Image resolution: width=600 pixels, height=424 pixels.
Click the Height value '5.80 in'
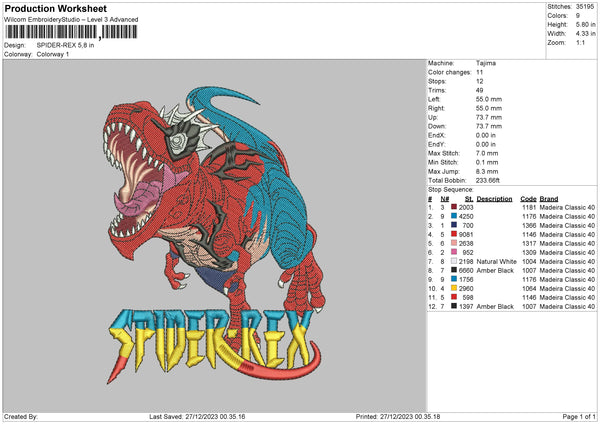(585, 24)
